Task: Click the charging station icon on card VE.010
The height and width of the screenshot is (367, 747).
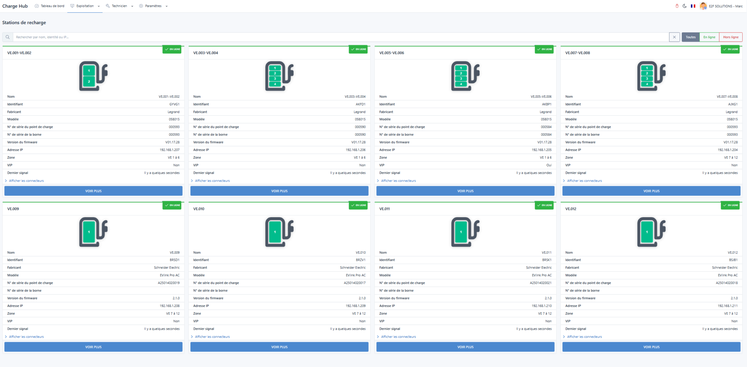Action: 279,232
